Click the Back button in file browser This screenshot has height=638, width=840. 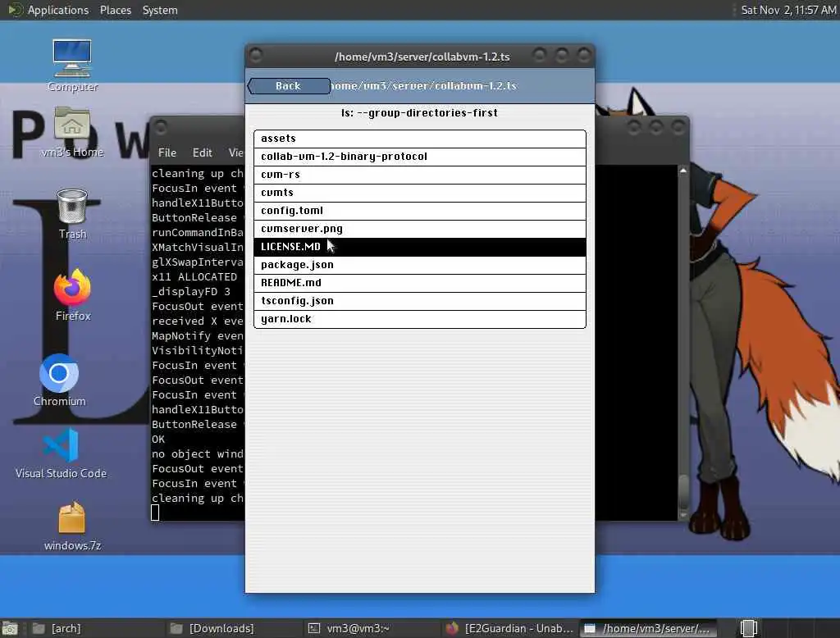tap(289, 86)
